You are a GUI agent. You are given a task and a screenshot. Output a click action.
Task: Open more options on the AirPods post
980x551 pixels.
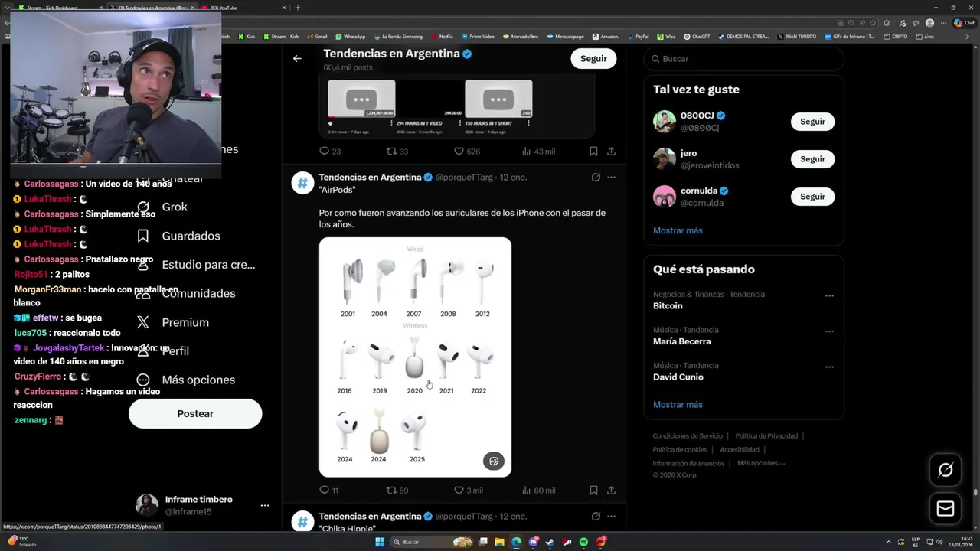[611, 177]
